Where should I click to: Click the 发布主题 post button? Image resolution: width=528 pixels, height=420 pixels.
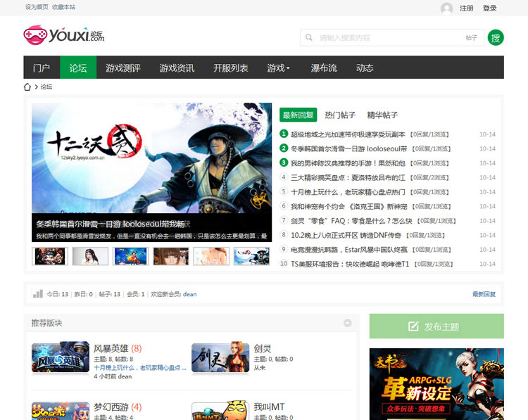436,326
